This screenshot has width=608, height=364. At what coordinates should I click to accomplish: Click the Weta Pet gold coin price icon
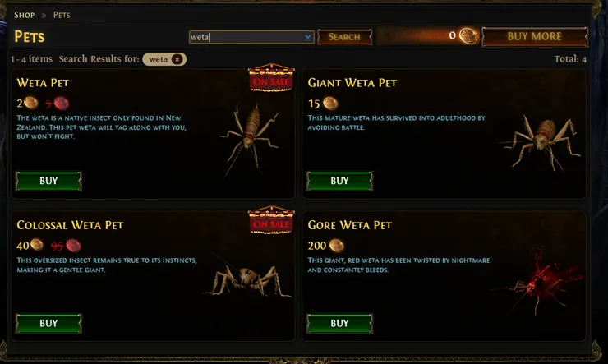pos(31,103)
